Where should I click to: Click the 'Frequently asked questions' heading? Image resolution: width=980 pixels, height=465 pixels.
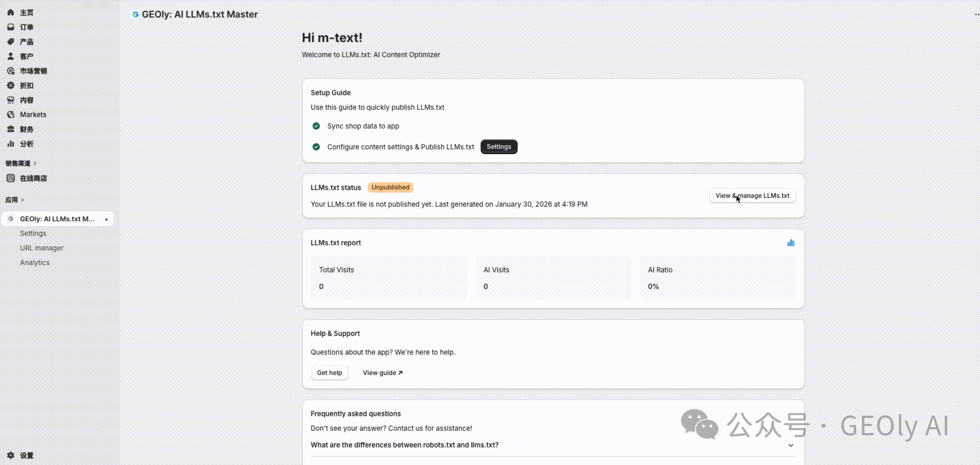click(356, 414)
